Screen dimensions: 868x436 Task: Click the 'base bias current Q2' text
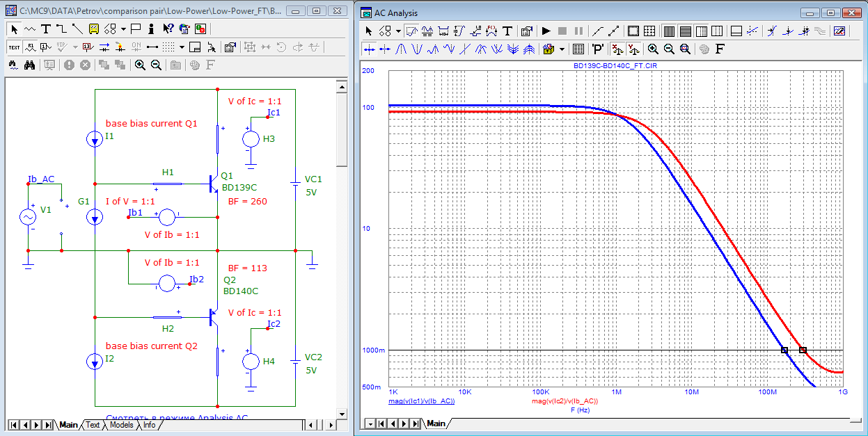pos(152,346)
